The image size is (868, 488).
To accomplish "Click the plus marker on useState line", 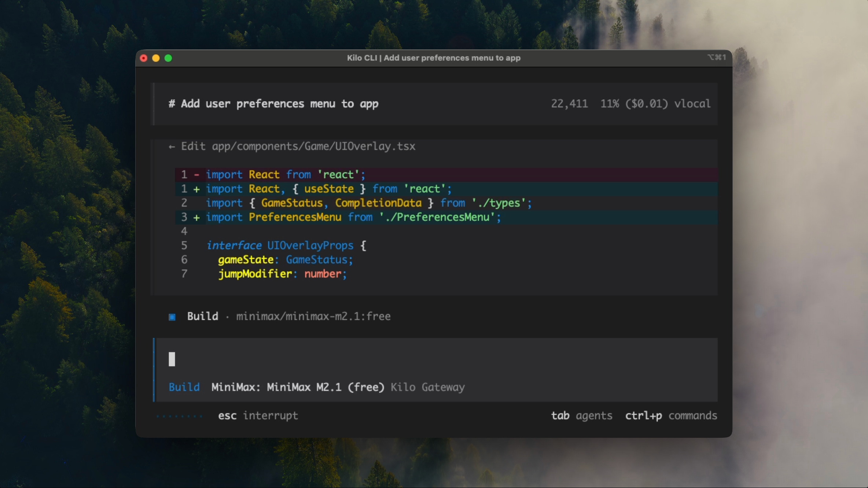I will (197, 189).
